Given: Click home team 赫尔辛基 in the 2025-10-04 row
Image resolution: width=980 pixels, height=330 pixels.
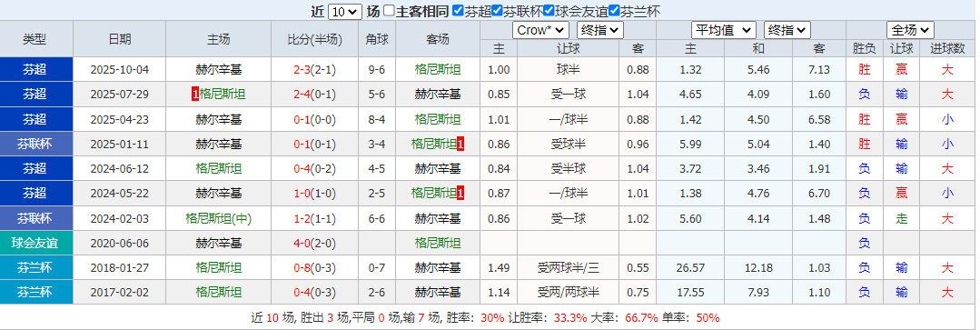Looking at the screenshot, I should [219, 69].
